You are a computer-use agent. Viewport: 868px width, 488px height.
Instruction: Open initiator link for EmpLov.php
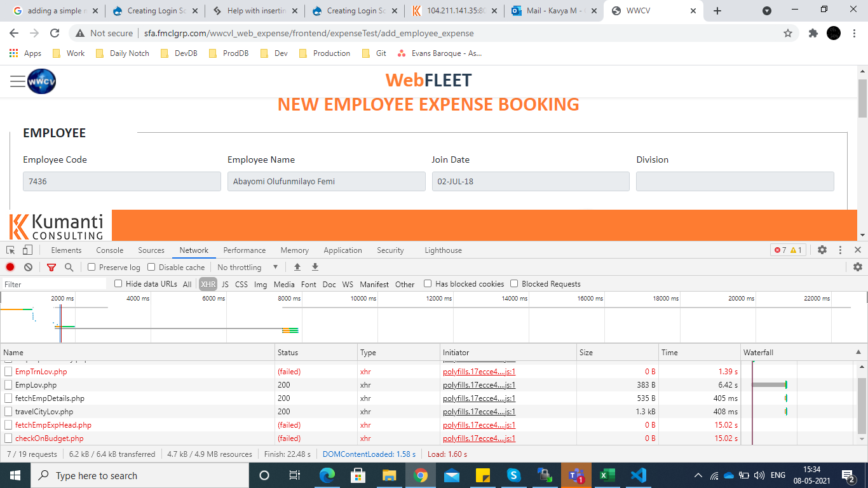(x=479, y=385)
